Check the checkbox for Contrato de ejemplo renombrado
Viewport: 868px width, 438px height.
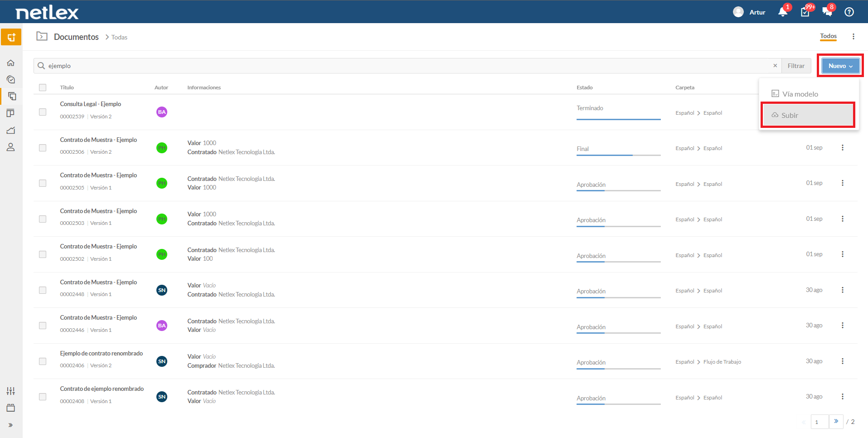point(43,397)
